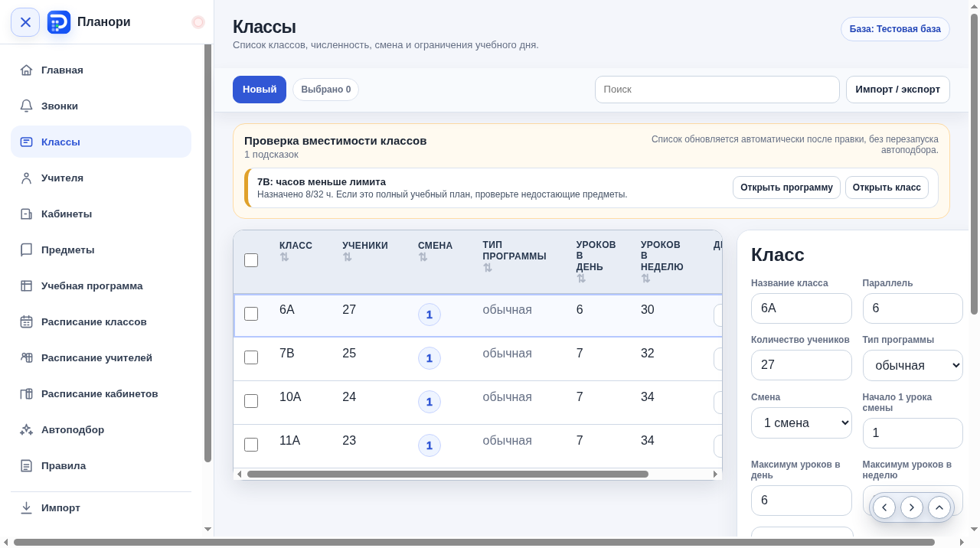This screenshot has height=548, width=980.
Task: Click the Параллель field
Action: pos(913,308)
